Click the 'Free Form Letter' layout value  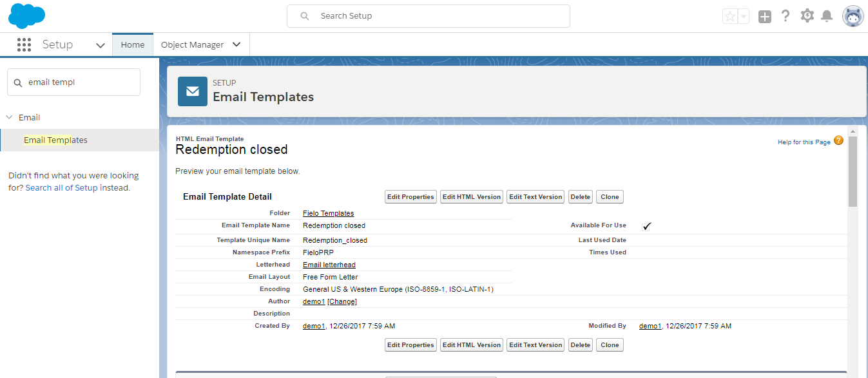pyautogui.click(x=331, y=277)
